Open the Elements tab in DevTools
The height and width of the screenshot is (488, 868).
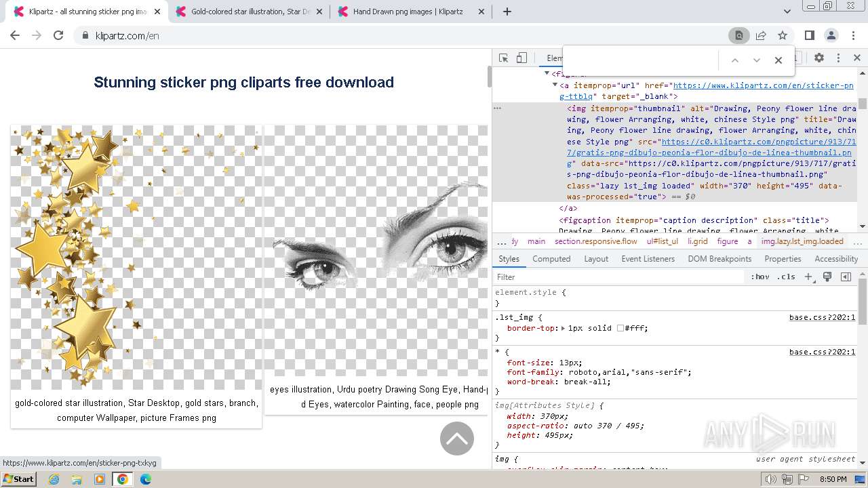[553, 58]
